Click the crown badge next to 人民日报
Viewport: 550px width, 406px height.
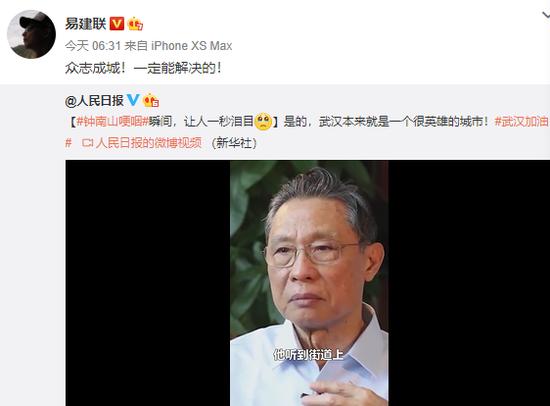(x=151, y=100)
